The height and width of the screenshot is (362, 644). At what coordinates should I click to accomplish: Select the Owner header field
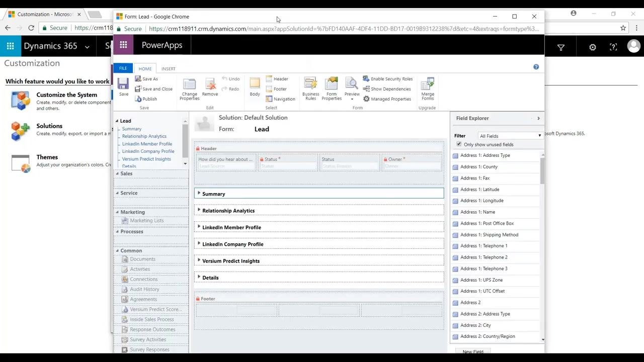[412, 162]
